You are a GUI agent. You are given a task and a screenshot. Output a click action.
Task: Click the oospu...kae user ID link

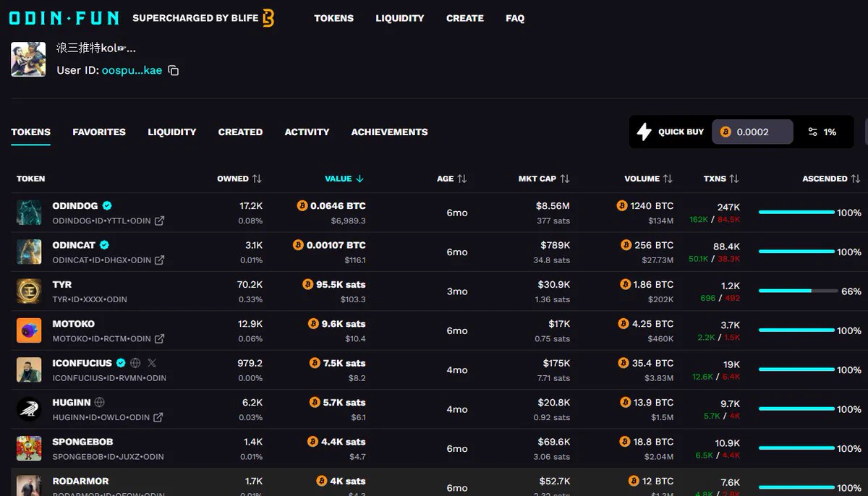point(132,71)
